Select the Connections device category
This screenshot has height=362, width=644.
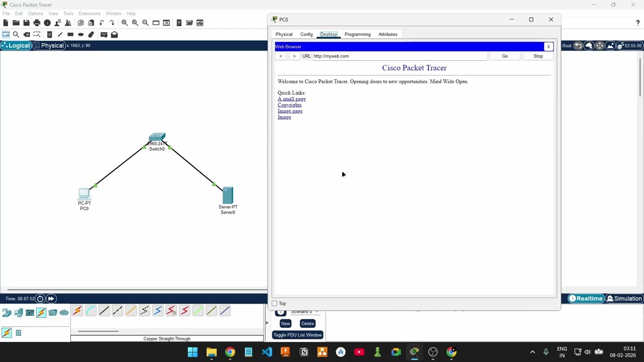coord(41,313)
